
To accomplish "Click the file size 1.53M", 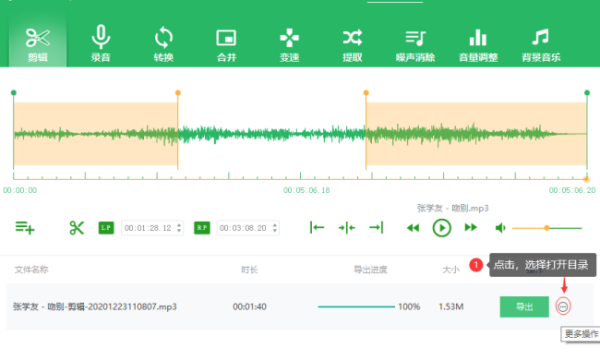I will 451,306.
